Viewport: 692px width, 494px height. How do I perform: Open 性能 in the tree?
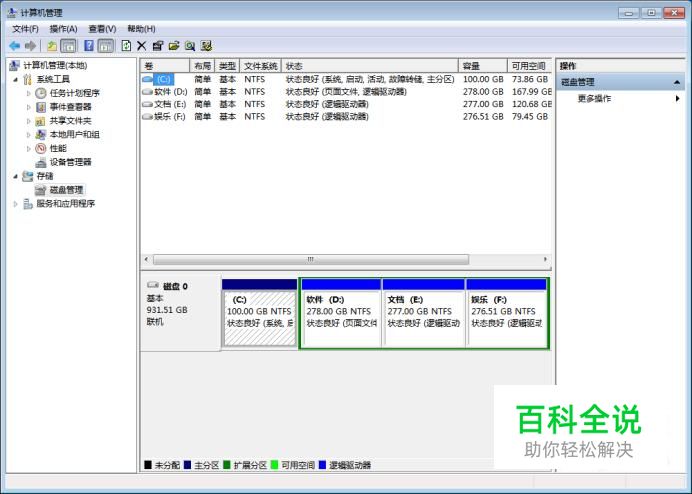pyautogui.click(x=58, y=148)
